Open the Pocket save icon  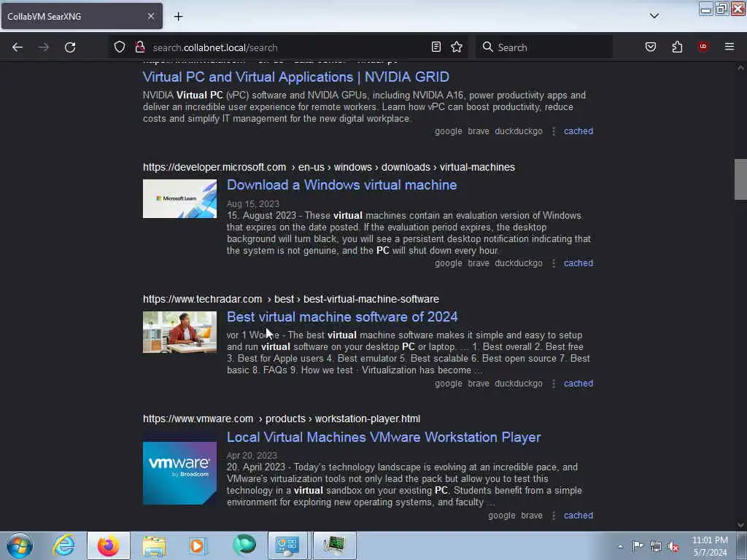pos(650,47)
